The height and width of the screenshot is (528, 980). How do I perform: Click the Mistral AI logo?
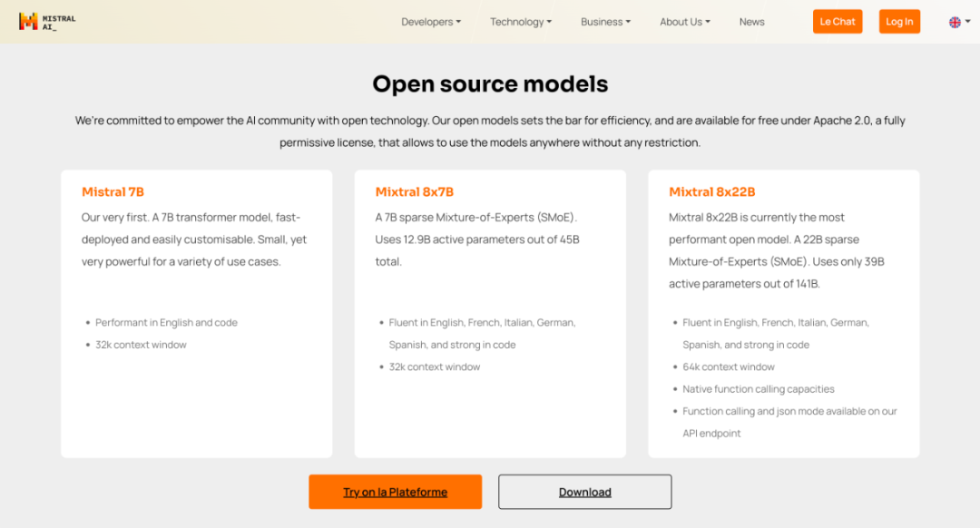tap(47, 22)
